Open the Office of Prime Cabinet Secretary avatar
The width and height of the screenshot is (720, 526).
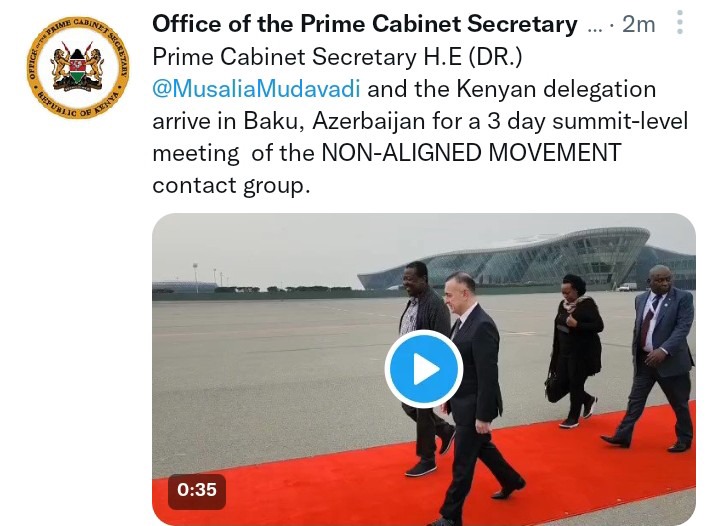(x=78, y=67)
